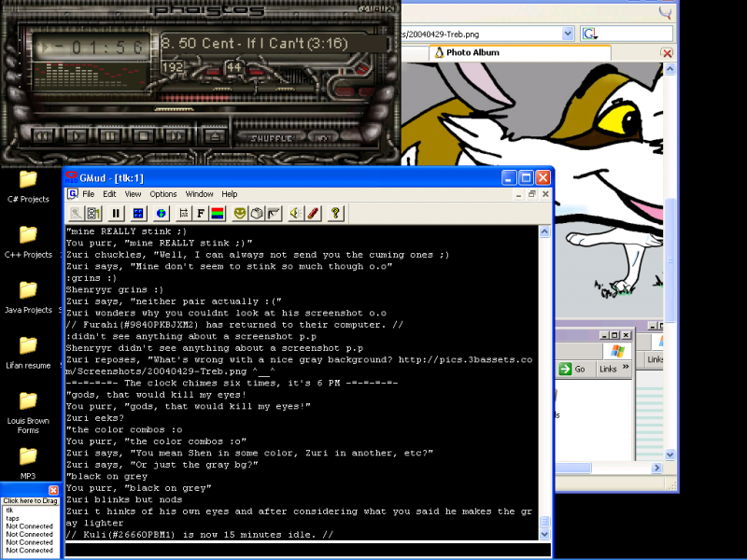Open GMud help via the question mark icon
747x560 pixels.
(x=335, y=213)
